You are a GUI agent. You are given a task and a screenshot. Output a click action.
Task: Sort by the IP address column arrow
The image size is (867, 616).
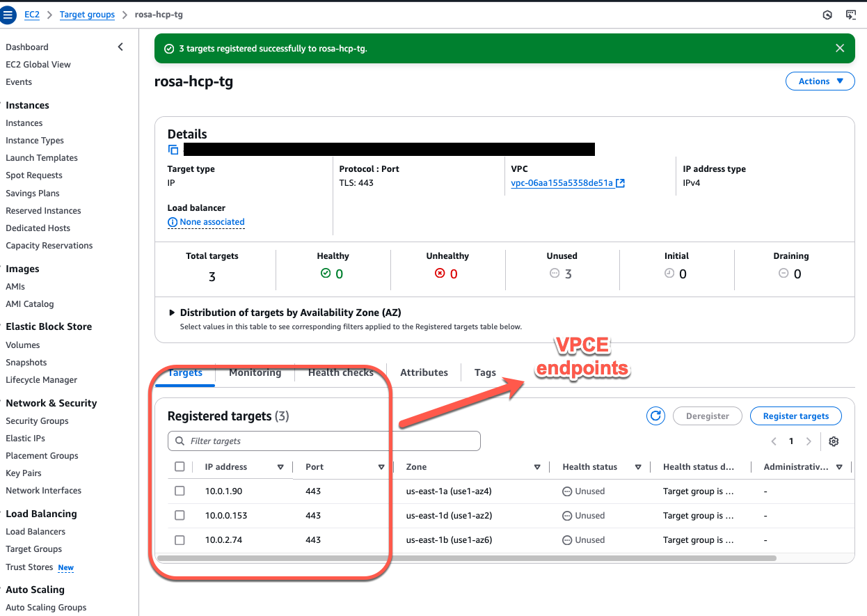pos(280,467)
